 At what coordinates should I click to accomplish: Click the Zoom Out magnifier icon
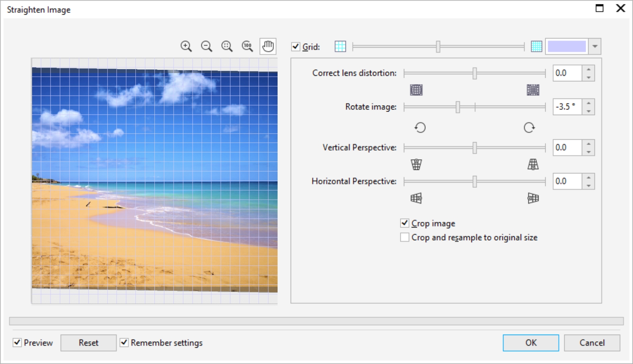[206, 46]
